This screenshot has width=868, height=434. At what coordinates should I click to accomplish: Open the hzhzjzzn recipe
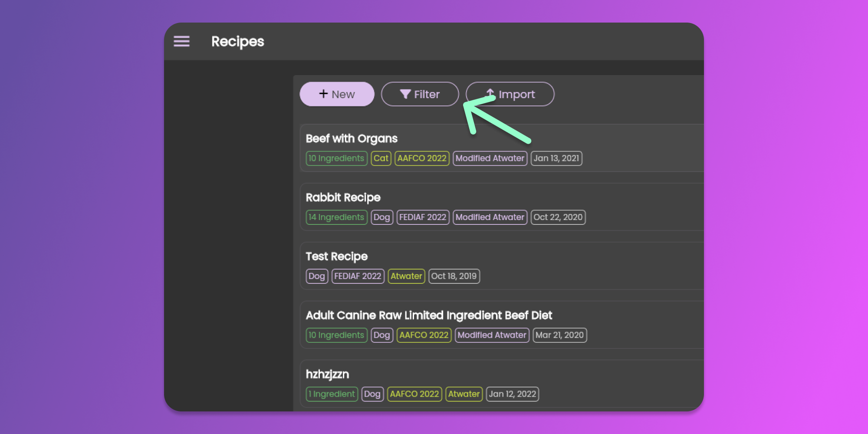pos(327,375)
